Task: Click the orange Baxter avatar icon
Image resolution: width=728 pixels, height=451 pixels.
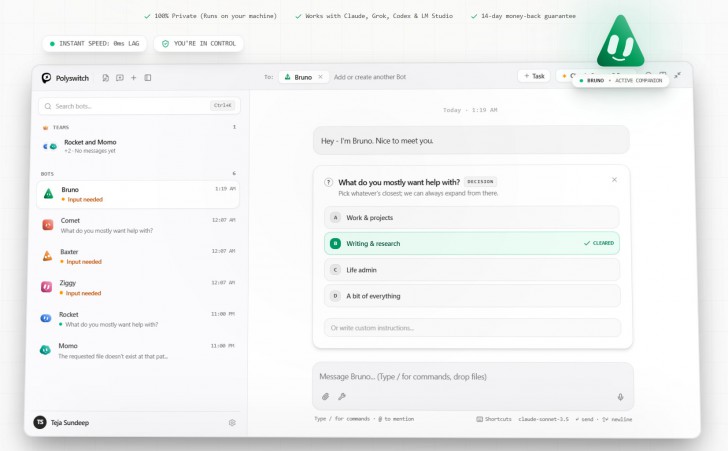Action: coord(47,256)
